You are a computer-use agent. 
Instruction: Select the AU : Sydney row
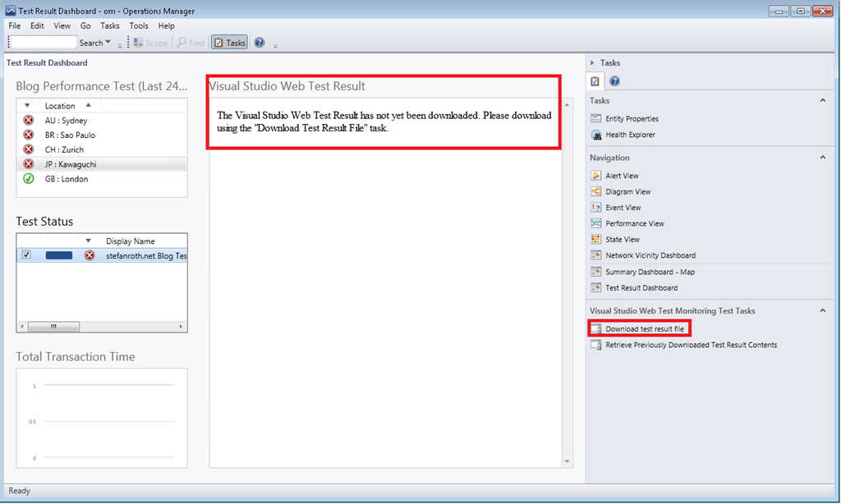102,120
